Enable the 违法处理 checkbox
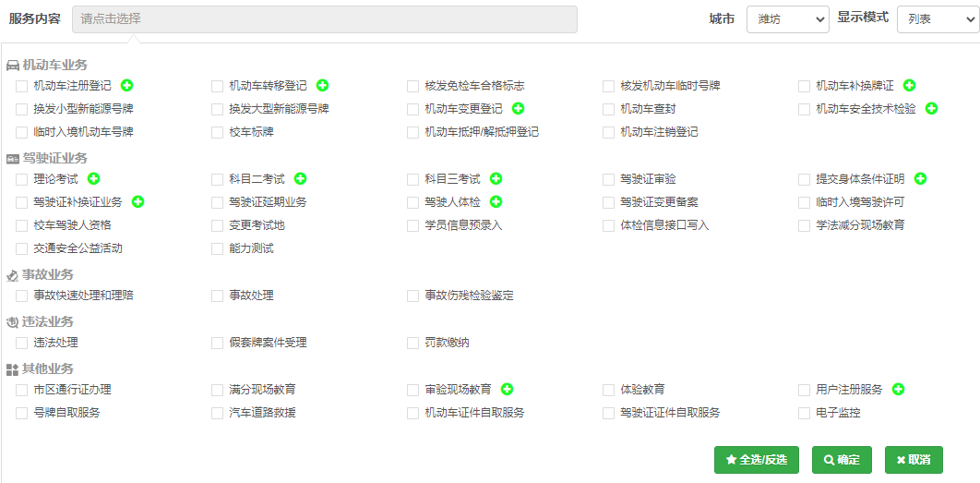This screenshot has width=980, height=483. (22, 343)
